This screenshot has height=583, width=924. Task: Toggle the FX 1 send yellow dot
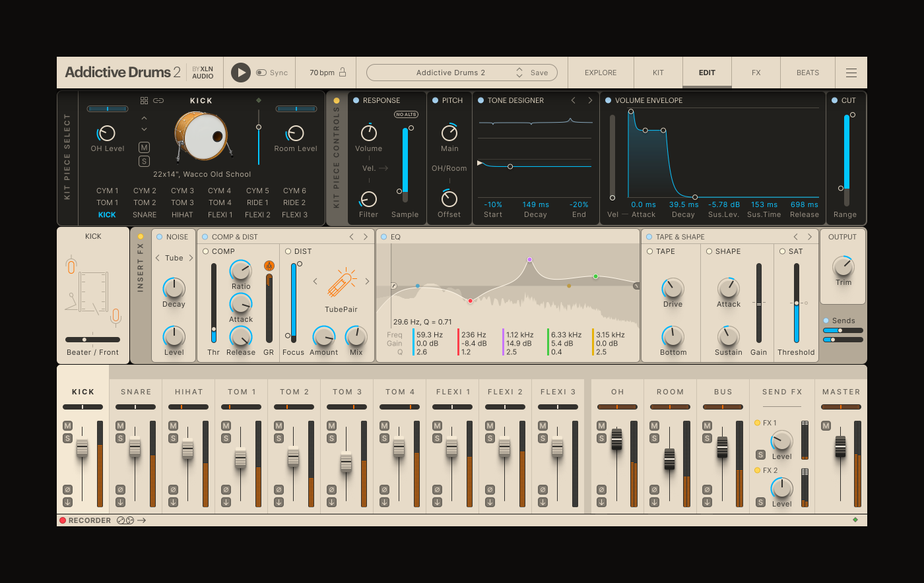[x=757, y=423]
